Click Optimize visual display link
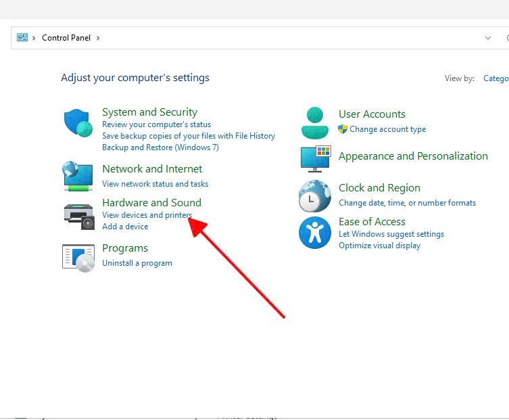 click(379, 246)
